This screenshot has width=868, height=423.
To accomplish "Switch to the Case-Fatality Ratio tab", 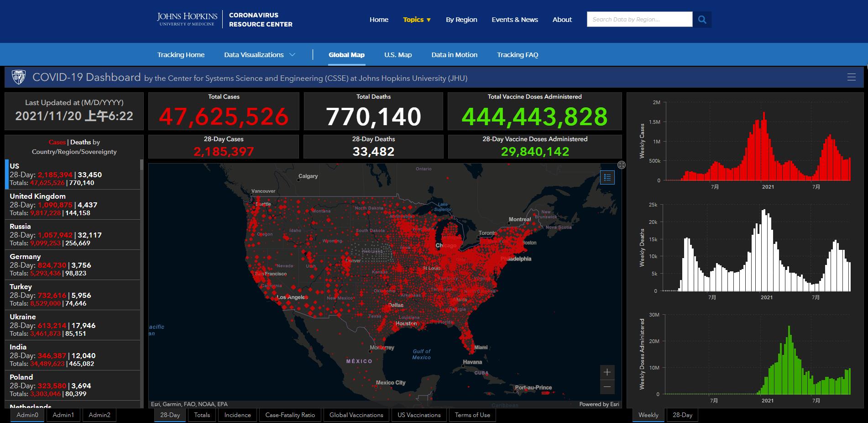I will tap(290, 415).
